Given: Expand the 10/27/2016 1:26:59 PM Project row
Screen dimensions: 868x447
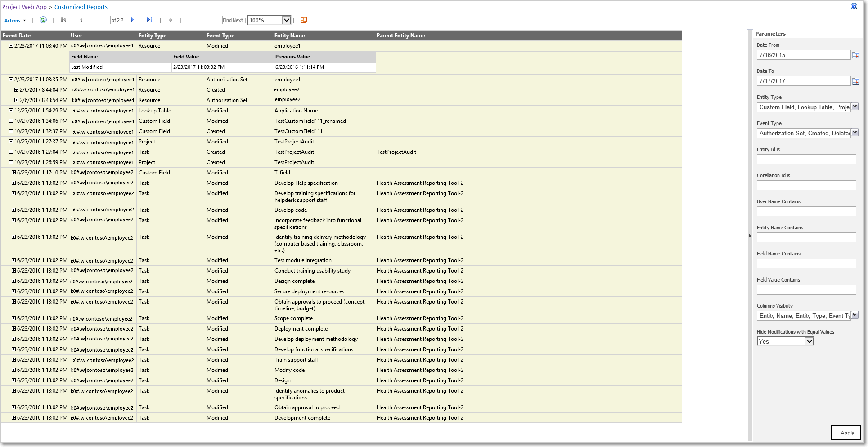Looking at the screenshot, I should click(x=11, y=162).
